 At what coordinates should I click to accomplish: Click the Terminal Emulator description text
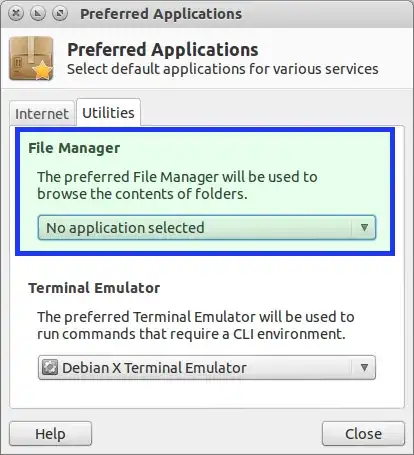point(196,325)
